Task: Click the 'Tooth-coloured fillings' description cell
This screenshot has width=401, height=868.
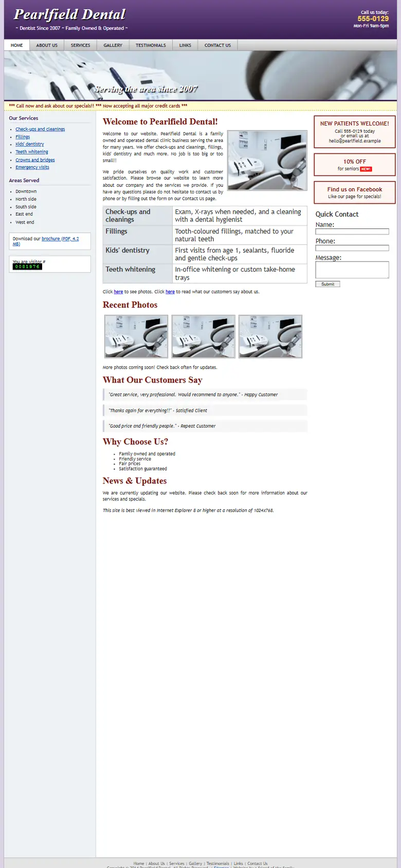Action: tap(240, 235)
